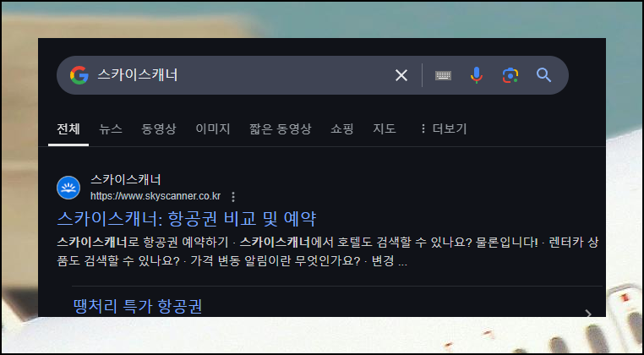This screenshot has width=644, height=355.
Task: Clear the search query with X icon
Action: click(x=401, y=75)
